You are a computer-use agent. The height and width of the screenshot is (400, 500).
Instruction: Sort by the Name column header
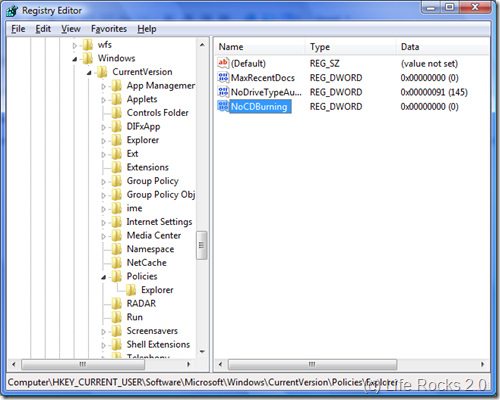[x=260, y=47]
